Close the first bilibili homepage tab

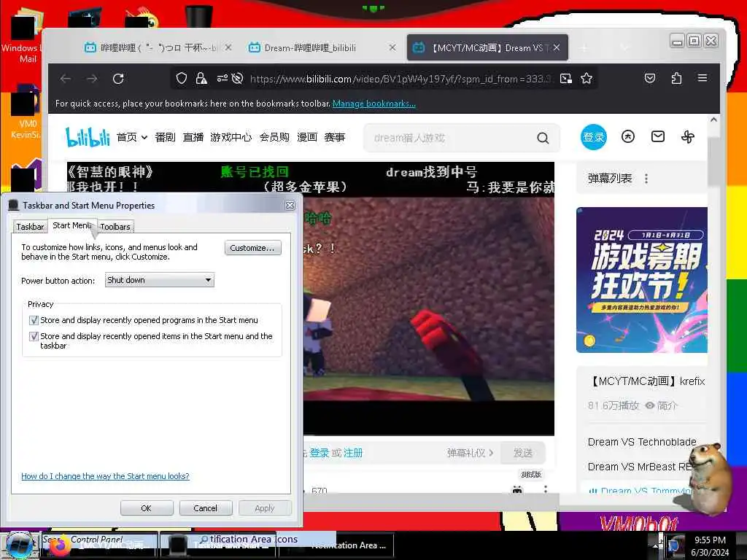[x=228, y=47]
